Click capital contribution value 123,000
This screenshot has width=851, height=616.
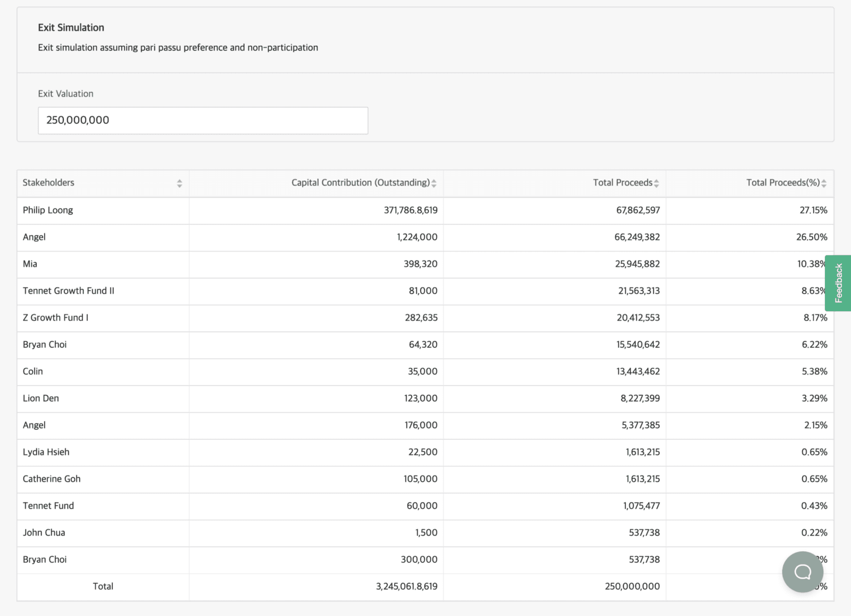pyautogui.click(x=421, y=398)
